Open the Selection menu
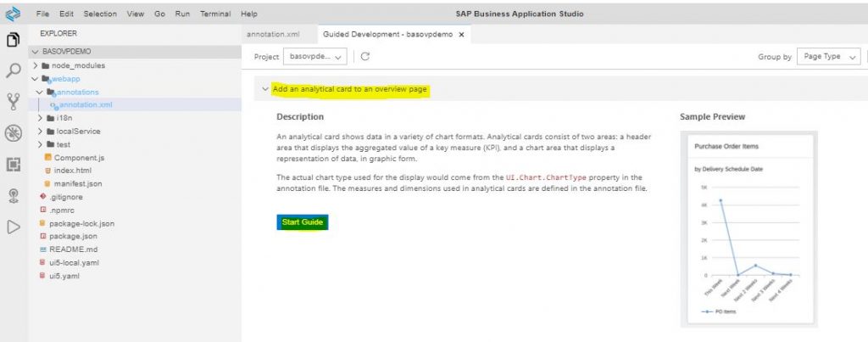 (100, 14)
